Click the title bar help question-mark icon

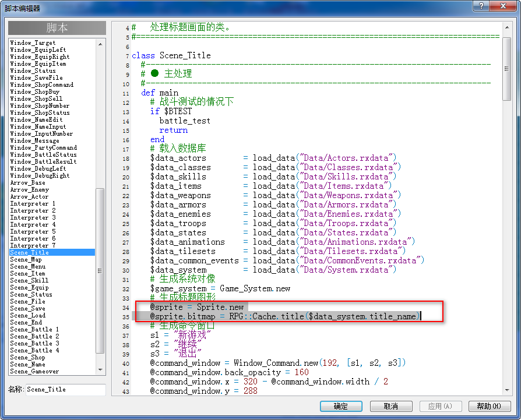481,6
